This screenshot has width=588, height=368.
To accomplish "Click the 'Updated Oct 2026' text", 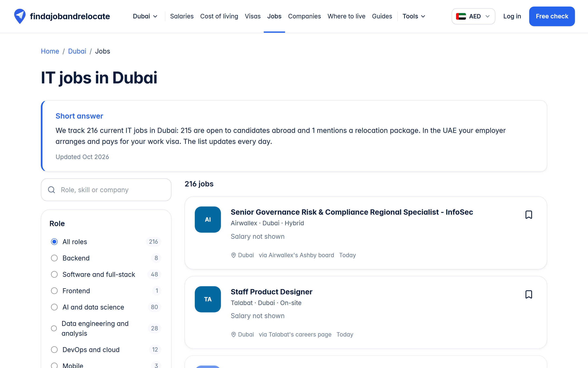I will pos(82,157).
